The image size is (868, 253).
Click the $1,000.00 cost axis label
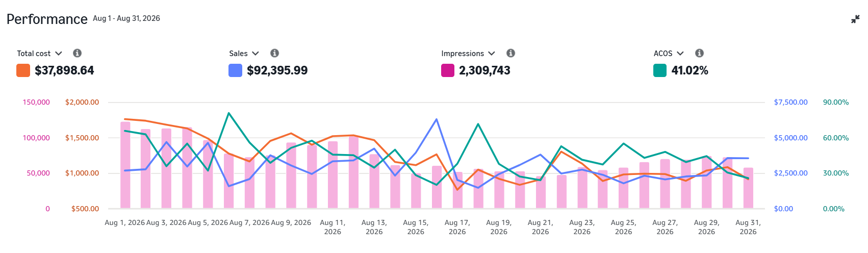pos(82,173)
